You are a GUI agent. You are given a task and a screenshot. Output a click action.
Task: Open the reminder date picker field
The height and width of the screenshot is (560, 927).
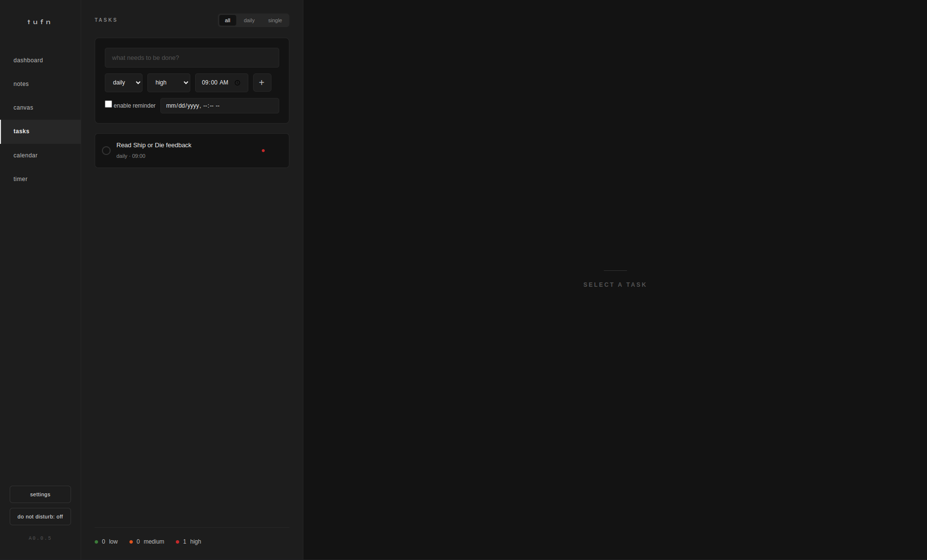(x=219, y=106)
